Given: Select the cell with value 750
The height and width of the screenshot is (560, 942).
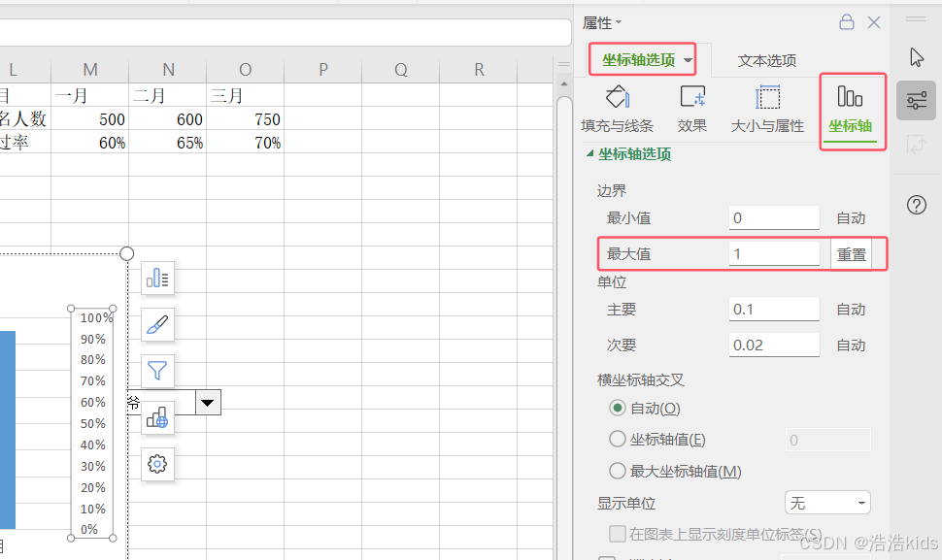Looking at the screenshot, I should (x=245, y=118).
